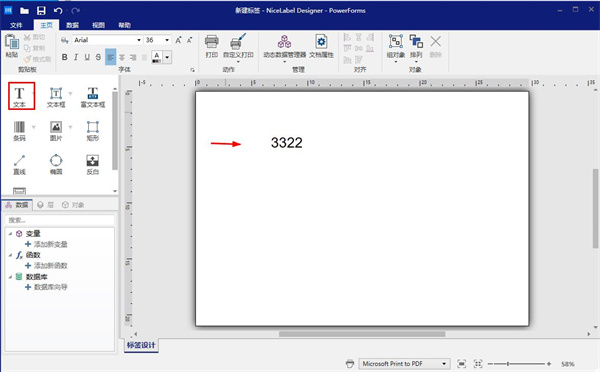Click the 粘贴 paste icon
Screen dimensions: 600x372
point(12,42)
